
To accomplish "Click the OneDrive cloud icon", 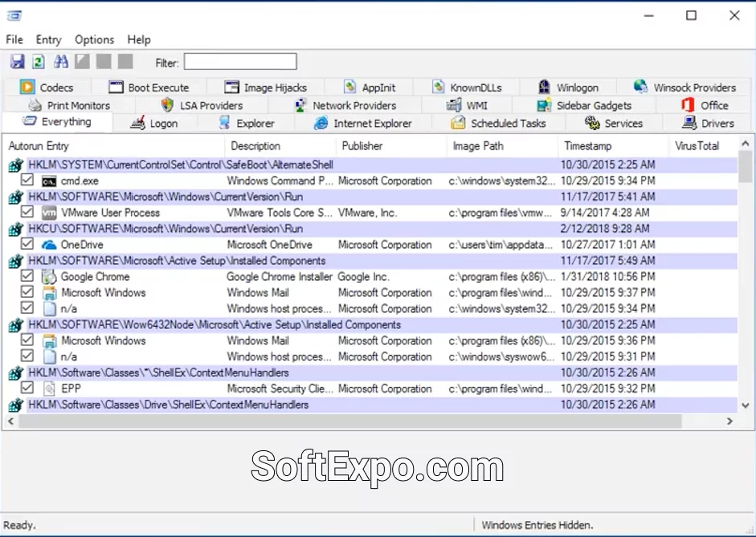I will 49,245.
